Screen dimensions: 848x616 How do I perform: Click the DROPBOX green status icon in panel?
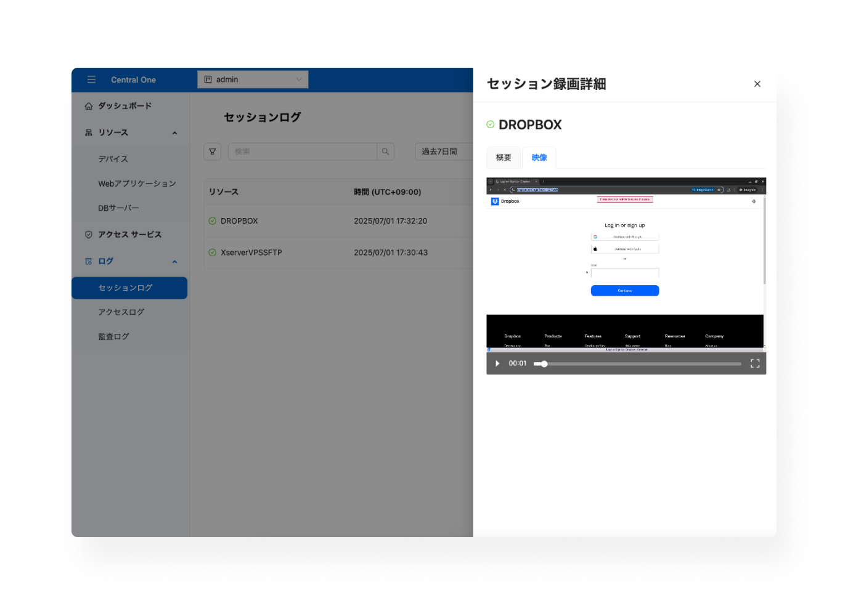pyautogui.click(x=491, y=124)
